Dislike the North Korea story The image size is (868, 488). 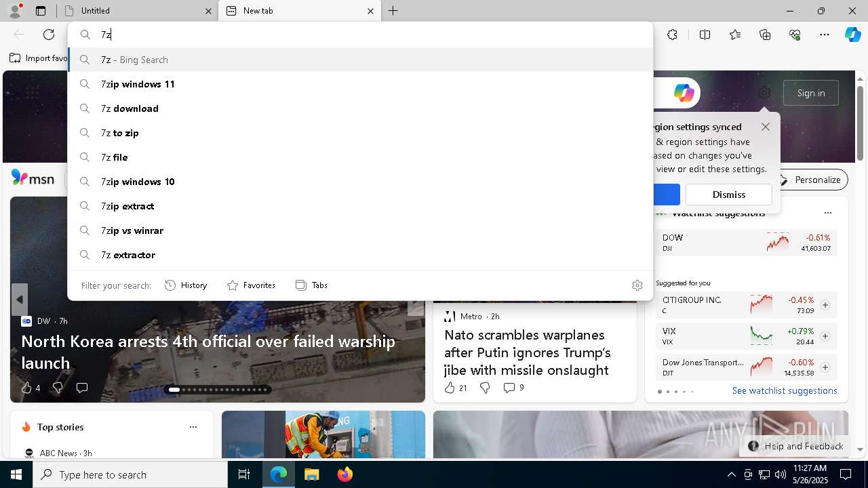click(58, 388)
